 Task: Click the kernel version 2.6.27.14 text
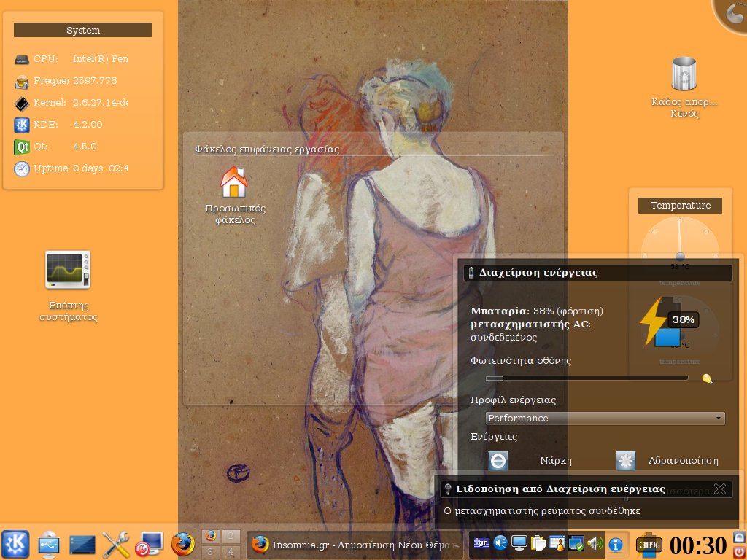101,102
